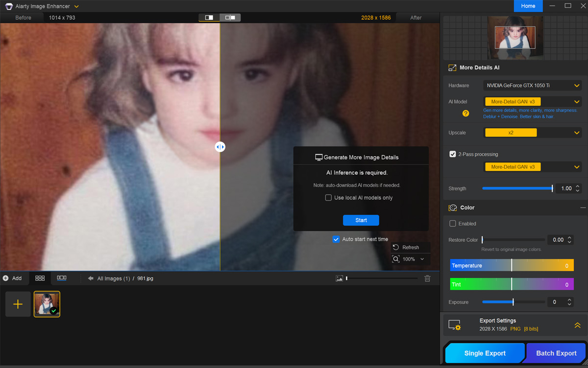Click the filmstrip view icon
The image size is (588, 368).
pyautogui.click(x=62, y=278)
